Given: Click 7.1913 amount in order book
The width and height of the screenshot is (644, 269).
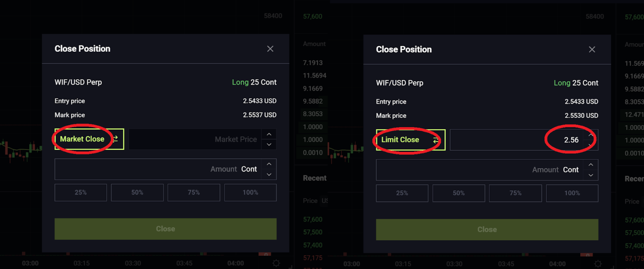Looking at the screenshot, I should click(x=313, y=63).
